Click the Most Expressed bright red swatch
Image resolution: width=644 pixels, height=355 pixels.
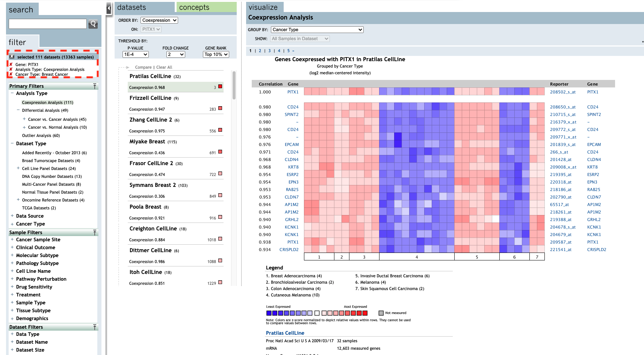[x=364, y=313]
